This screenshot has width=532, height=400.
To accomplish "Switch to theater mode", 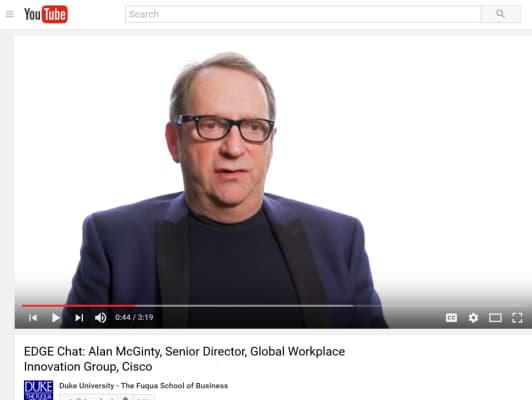I will 495,318.
